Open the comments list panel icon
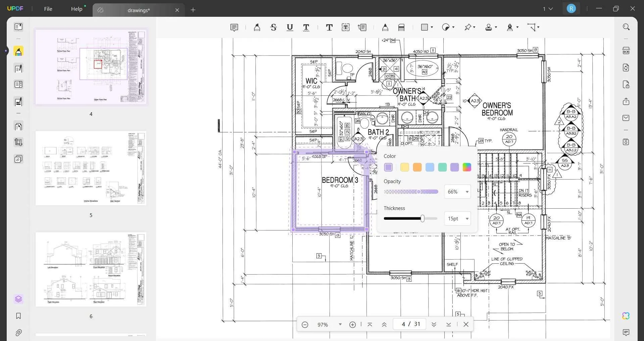 point(626,333)
